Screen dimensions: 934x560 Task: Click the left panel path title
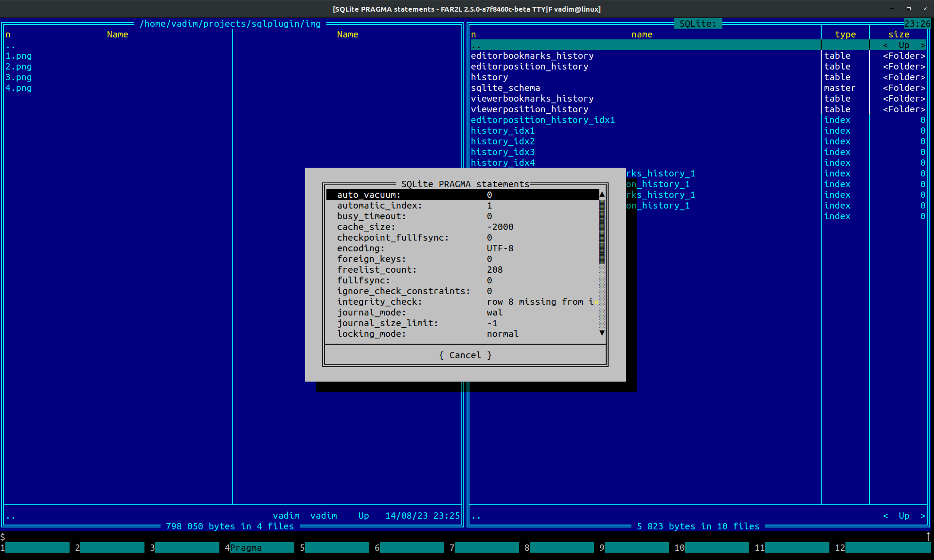coord(230,24)
